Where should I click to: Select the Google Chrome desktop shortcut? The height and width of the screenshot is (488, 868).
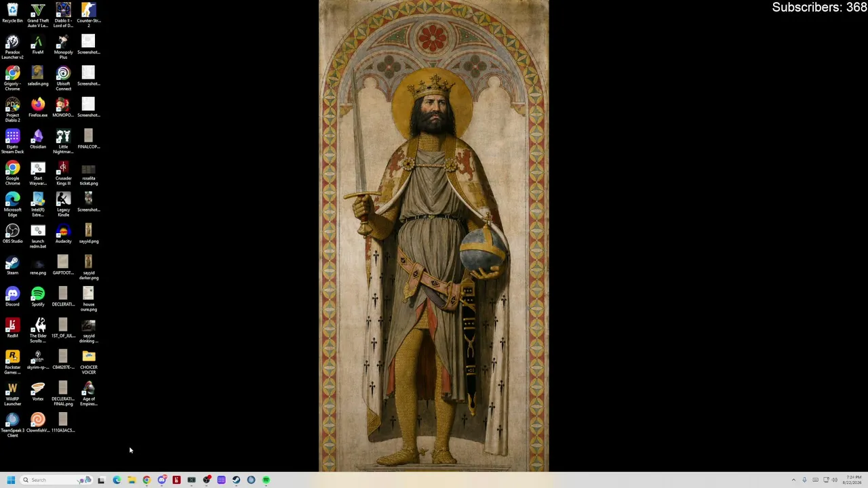click(12, 173)
